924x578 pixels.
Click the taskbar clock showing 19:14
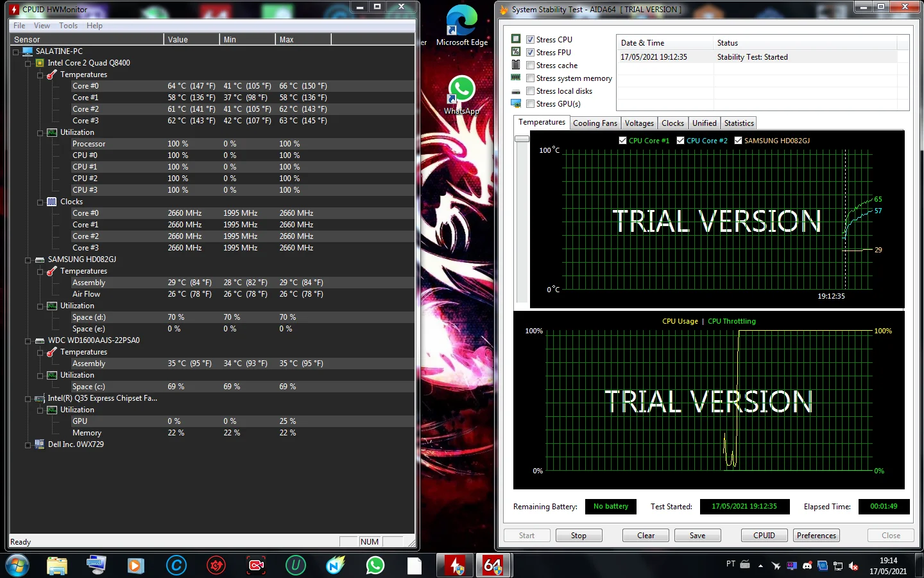[x=888, y=566]
